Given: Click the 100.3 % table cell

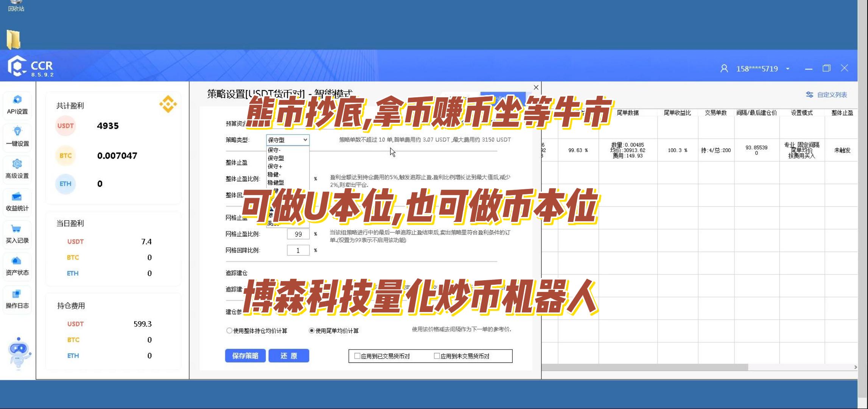Looking at the screenshot, I should tap(677, 150).
